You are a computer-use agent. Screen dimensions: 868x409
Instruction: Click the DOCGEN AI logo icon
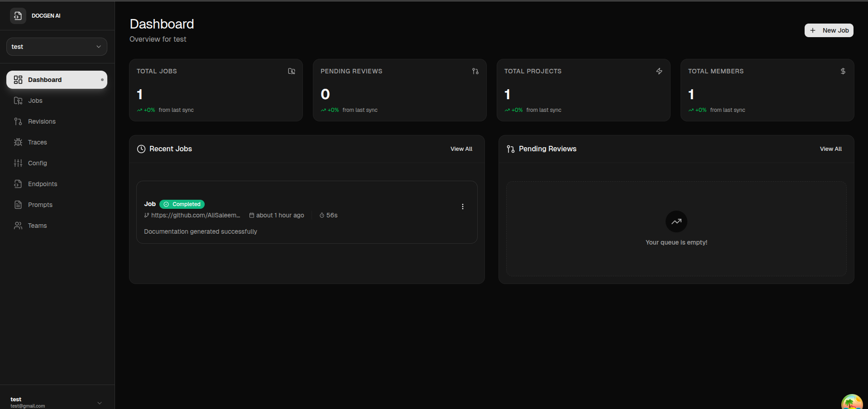point(18,16)
